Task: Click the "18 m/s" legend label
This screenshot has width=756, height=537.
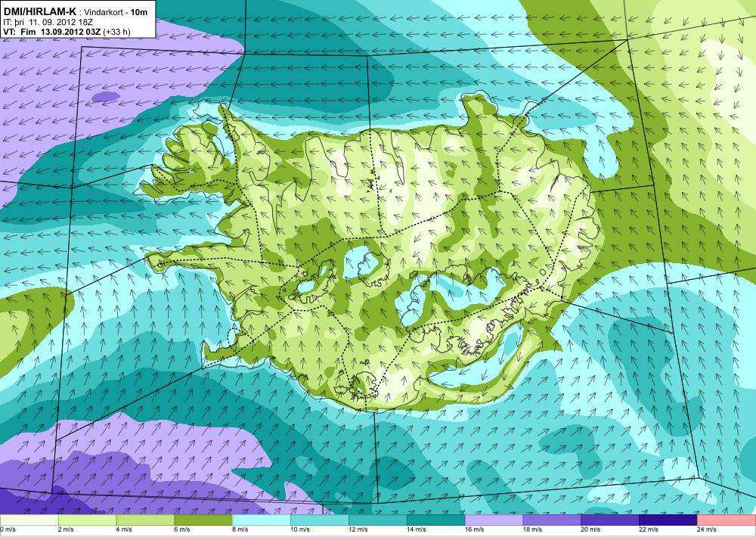Action: point(532,529)
